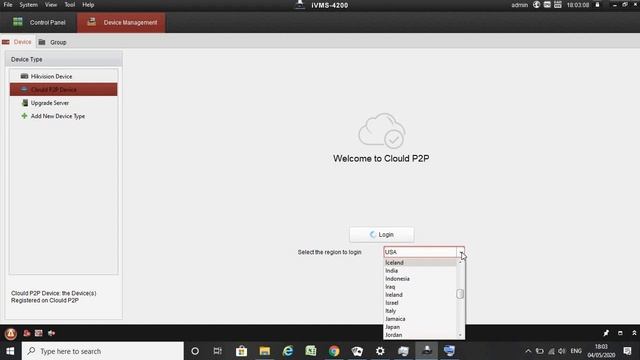Open Task View on taskbar
Screen dimensions: 640x360
click(x=218, y=351)
